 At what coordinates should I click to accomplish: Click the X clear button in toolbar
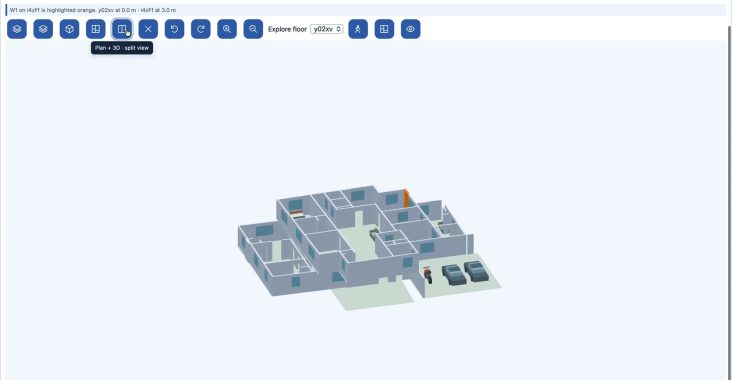point(148,29)
